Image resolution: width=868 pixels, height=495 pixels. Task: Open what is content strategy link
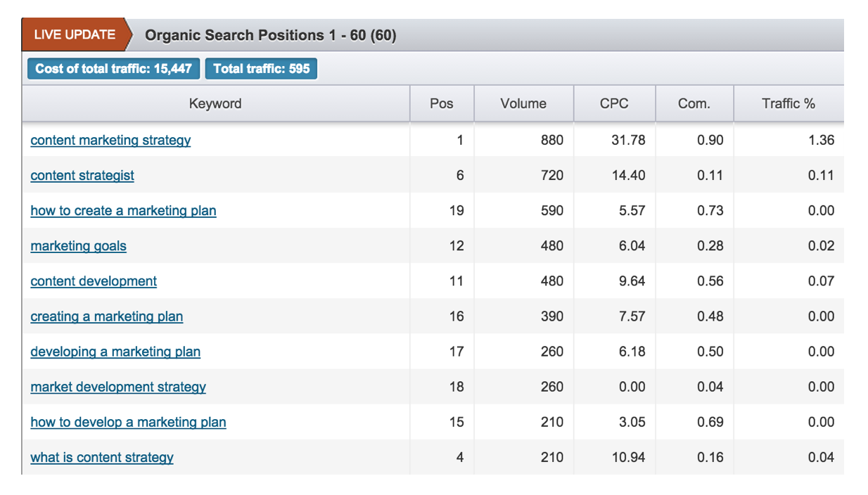[x=102, y=457]
